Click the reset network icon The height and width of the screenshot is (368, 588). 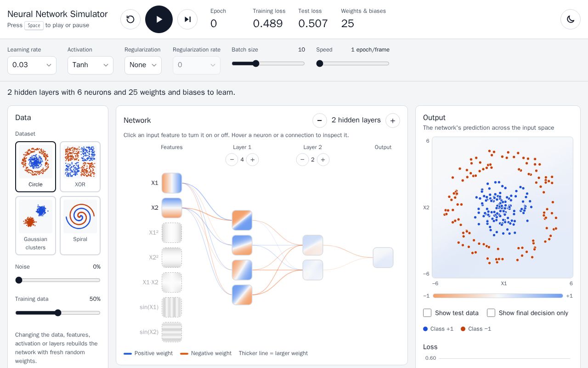click(x=130, y=19)
